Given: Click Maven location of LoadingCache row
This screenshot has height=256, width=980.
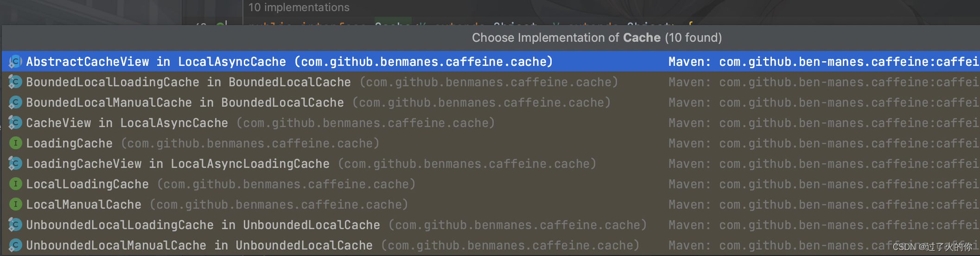Looking at the screenshot, I should tap(824, 143).
